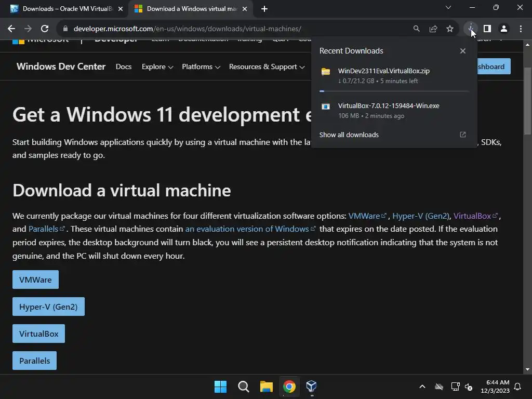
Task: Click scrollbar down arrow
Action: (527, 369)
